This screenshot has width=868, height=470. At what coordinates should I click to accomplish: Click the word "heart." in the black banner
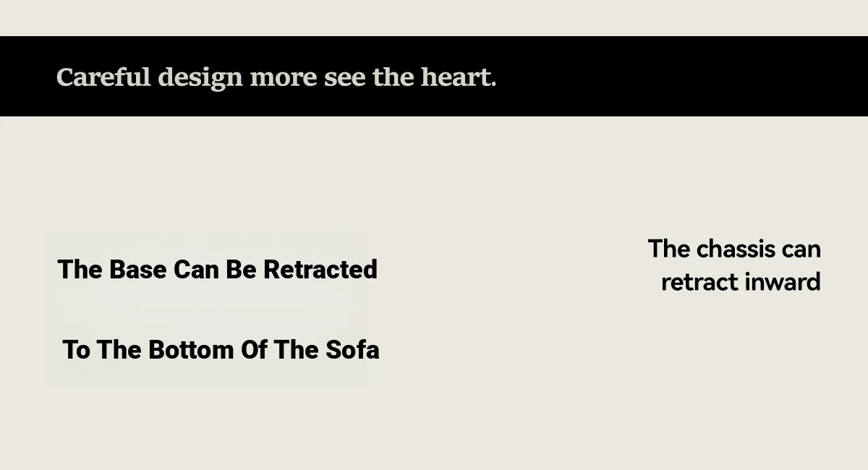459,77
